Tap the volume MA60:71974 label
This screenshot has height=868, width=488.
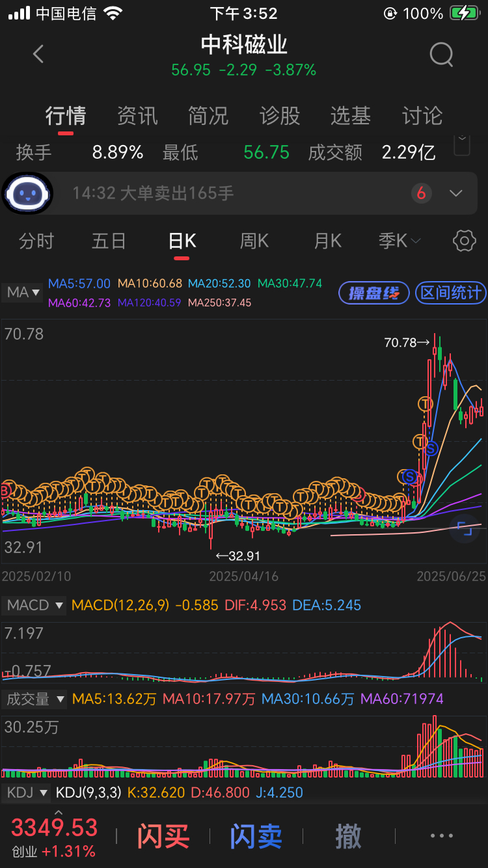tap(402, 699)
